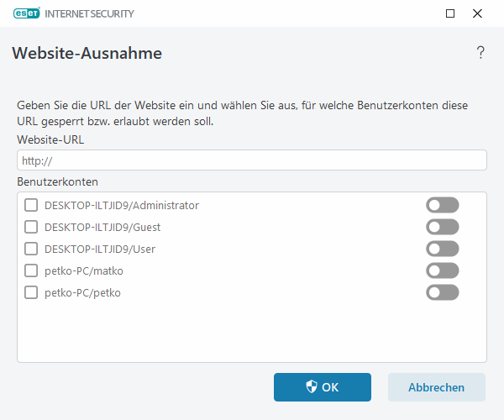Check the DESKTOP-ILTJID9/Guest account box
This screenshot has width=504, height=420.
point(31,227)
